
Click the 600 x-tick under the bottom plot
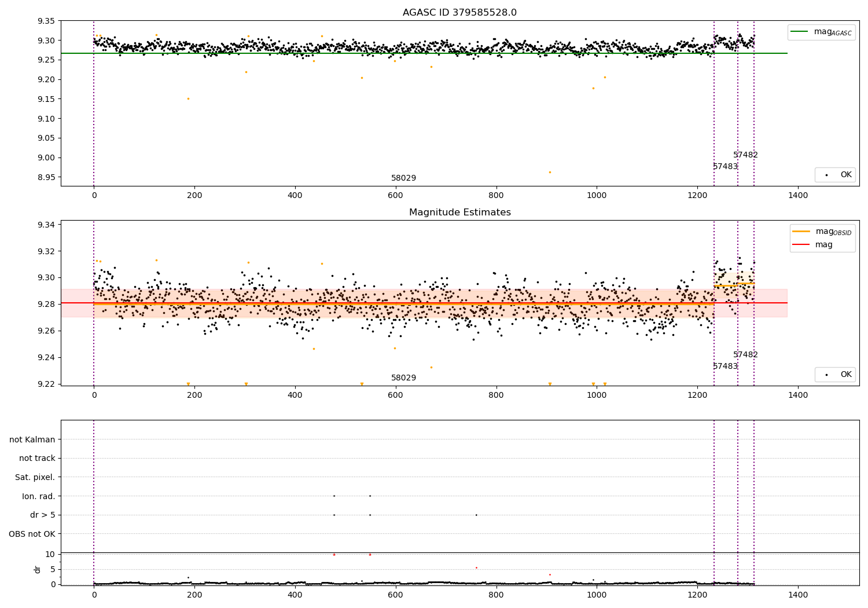point(396,595)
